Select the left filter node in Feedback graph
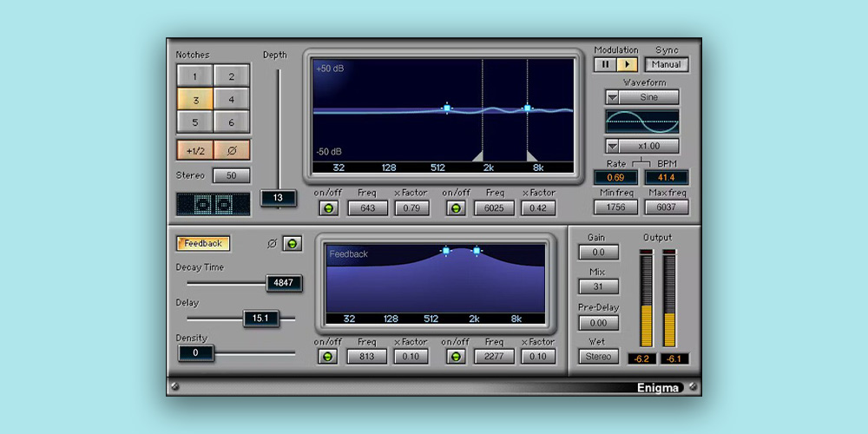Screen dimensions: 868x434 point(446,251)
